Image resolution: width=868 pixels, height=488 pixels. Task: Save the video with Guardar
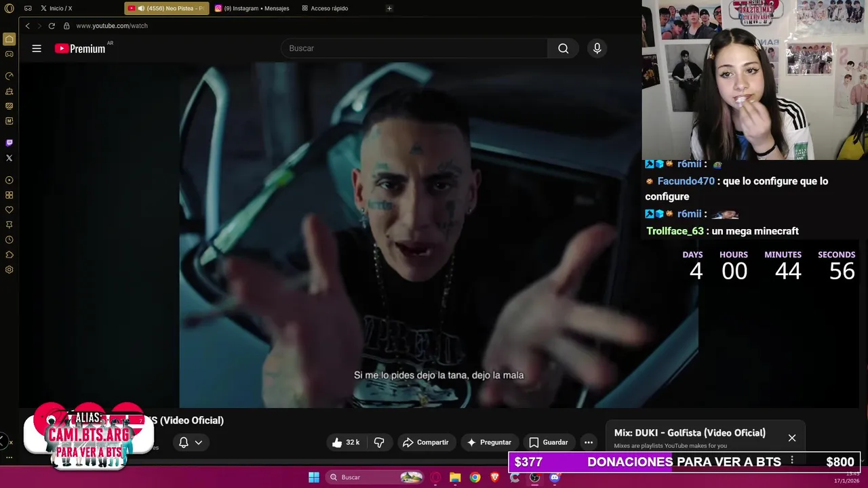[x=548, y=442]
